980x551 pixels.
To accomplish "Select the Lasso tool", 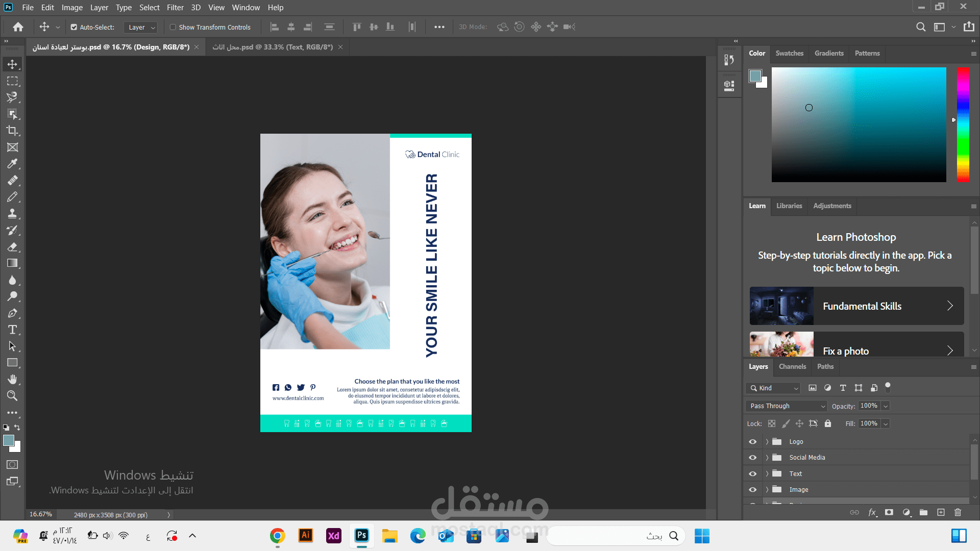I will pyautogui.click(x=12, y=97).
